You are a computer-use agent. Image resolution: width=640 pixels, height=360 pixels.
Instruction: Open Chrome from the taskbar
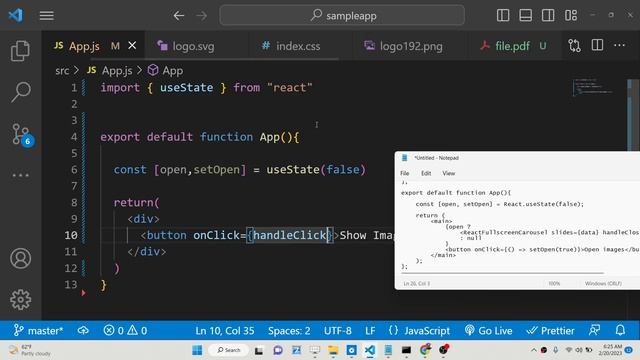[x=425, y=350]
